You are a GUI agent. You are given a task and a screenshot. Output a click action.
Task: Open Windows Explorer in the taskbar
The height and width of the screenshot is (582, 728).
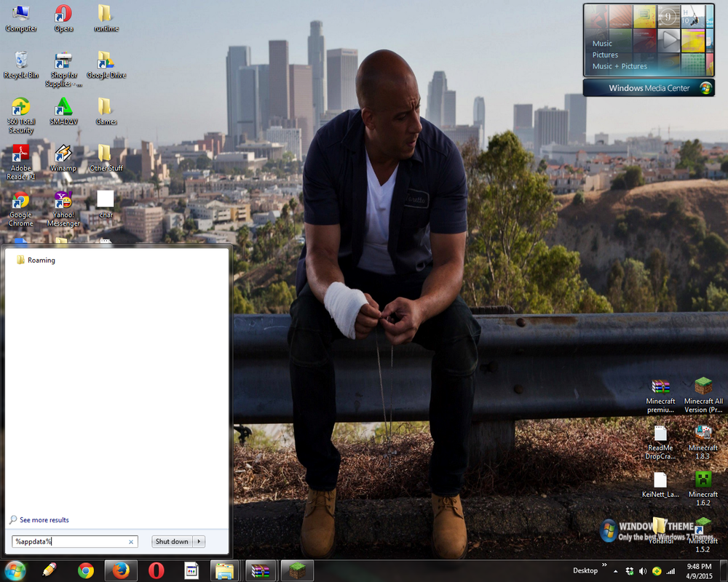pos(225,570)
